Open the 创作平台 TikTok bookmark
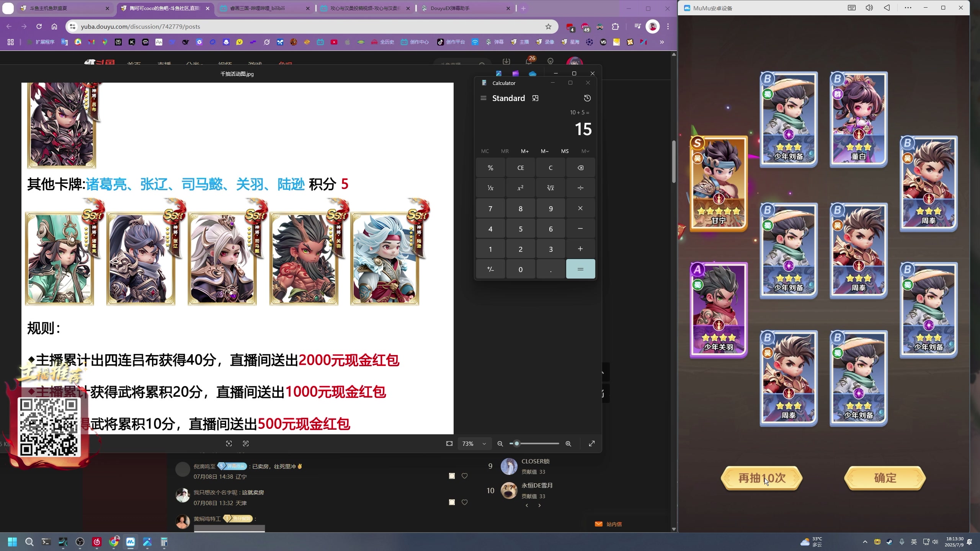Image resolution: width=980 pixels, height=551 pixels. tap(451, 42)
